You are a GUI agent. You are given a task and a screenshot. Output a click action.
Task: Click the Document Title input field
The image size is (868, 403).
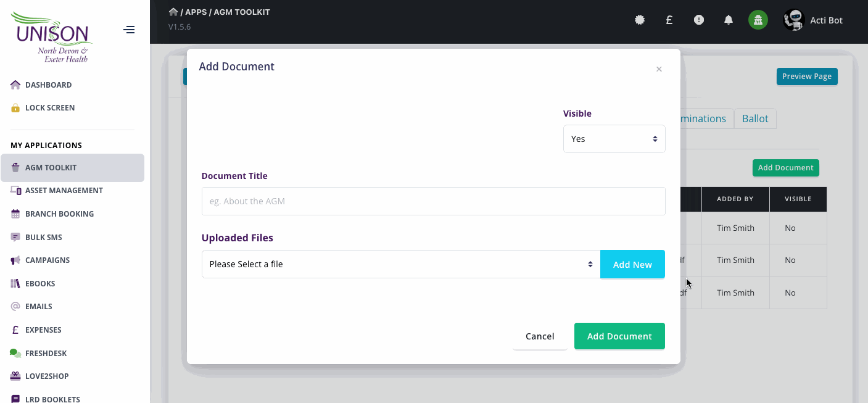pyautogui.click(x=433, y=201)
